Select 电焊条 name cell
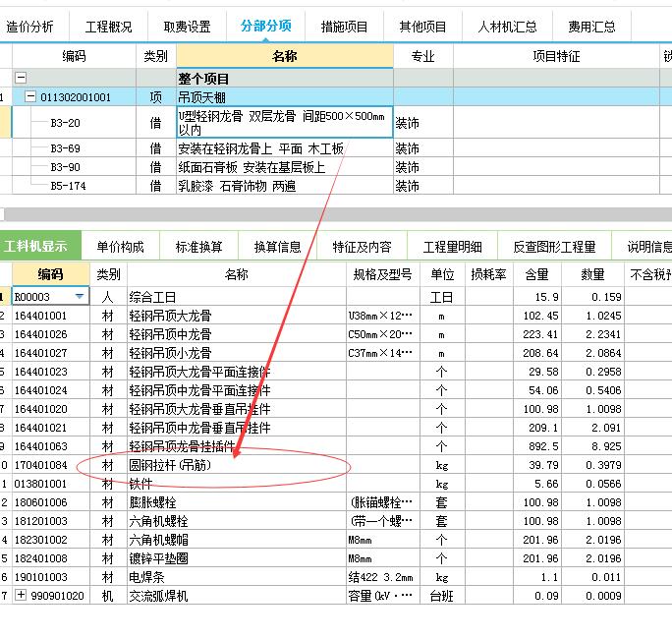The width and height of the screenshot is (672, 640). [x=237, y=577]
